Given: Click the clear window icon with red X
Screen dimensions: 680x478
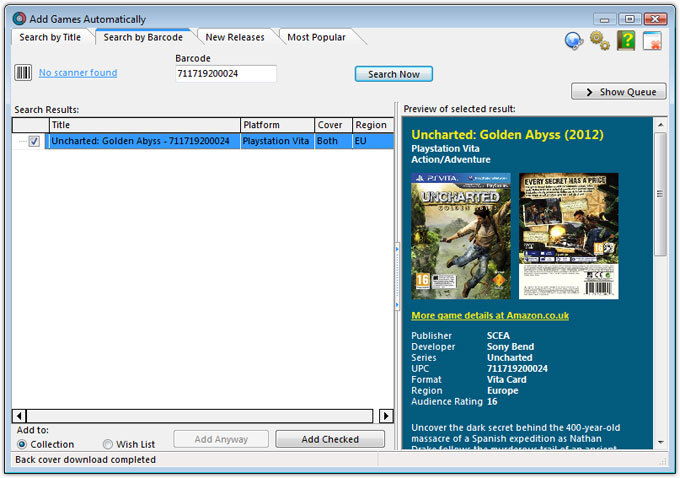Looking at the screenshot, I should 652,41.
